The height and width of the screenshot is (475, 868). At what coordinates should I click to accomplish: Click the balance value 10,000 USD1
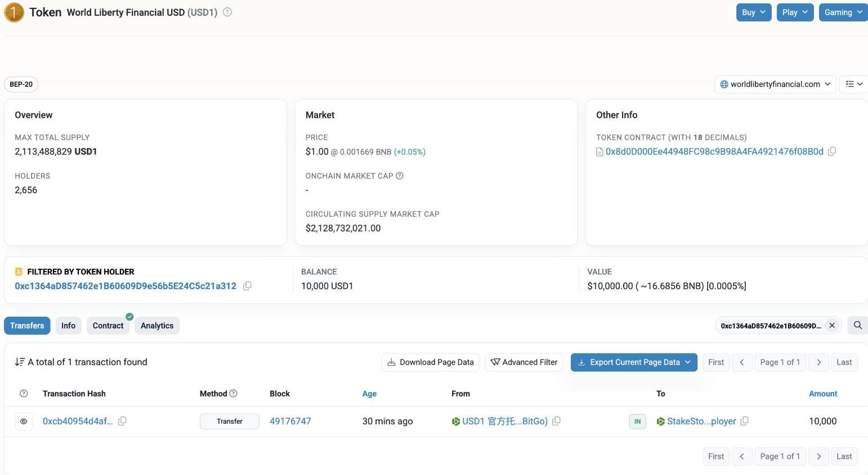coord(327,286)
